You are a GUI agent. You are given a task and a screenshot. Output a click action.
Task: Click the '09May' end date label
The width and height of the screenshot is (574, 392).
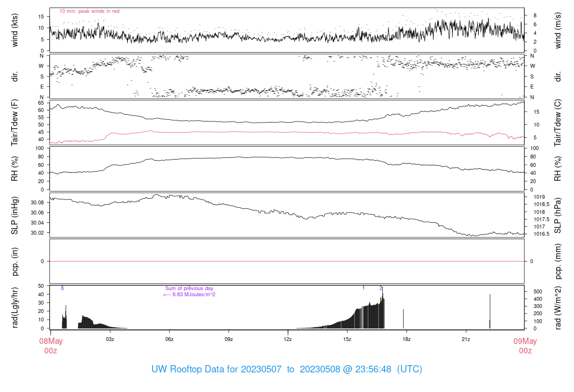click(525, 341)
